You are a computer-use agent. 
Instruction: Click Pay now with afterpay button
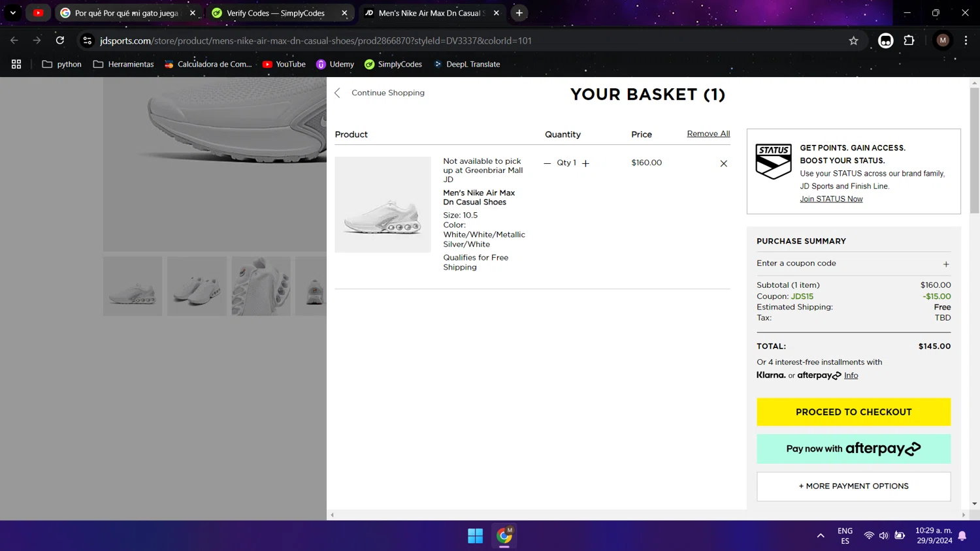pos(853,449)
